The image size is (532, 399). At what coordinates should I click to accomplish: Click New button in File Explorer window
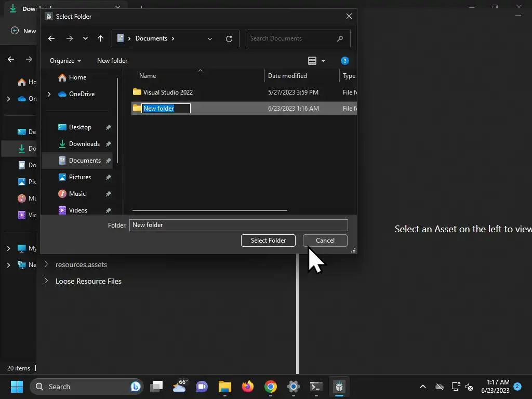point(23,31)
